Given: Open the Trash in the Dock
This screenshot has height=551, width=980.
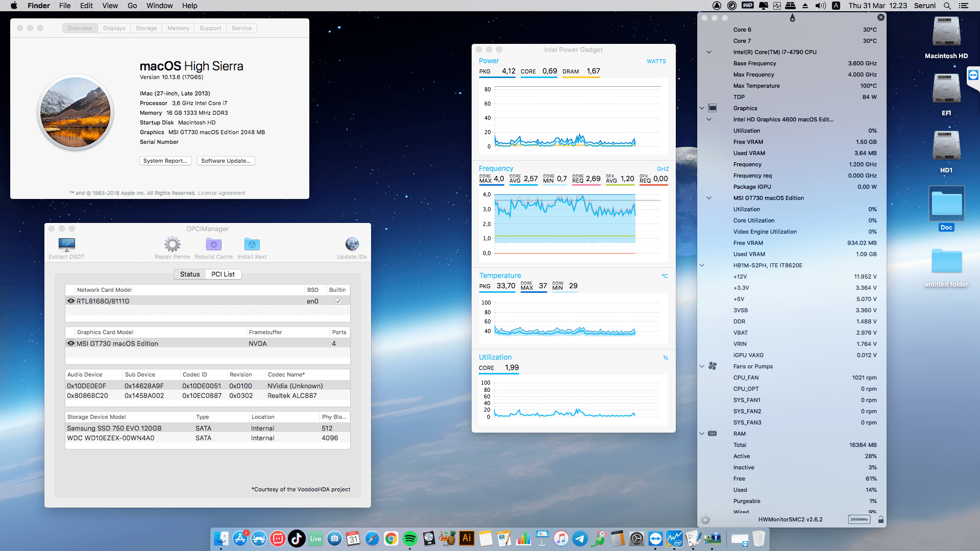Looking at the screenshot, I should click(x=758, y=538).
